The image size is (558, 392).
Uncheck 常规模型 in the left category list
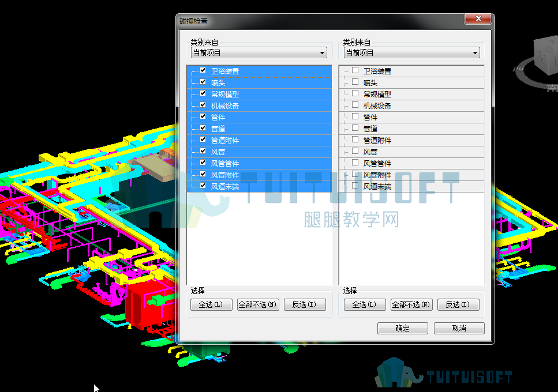pyautogui.click(x=203, y=93)
